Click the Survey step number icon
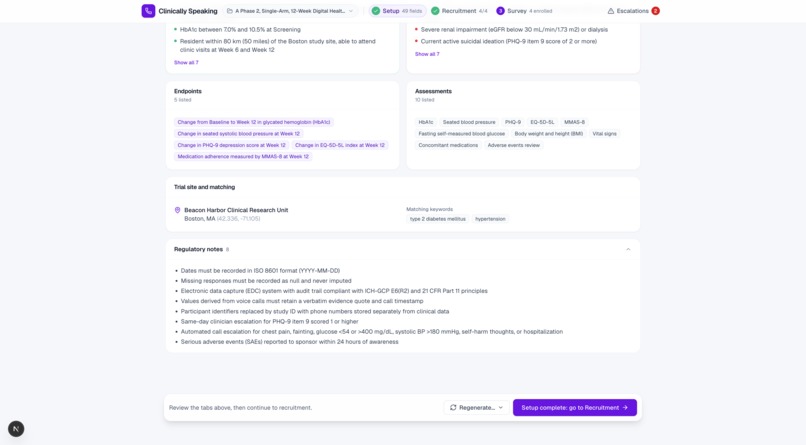Image resolution: width=806 pixels, height=445 pixels. click(x=500, y=11)
